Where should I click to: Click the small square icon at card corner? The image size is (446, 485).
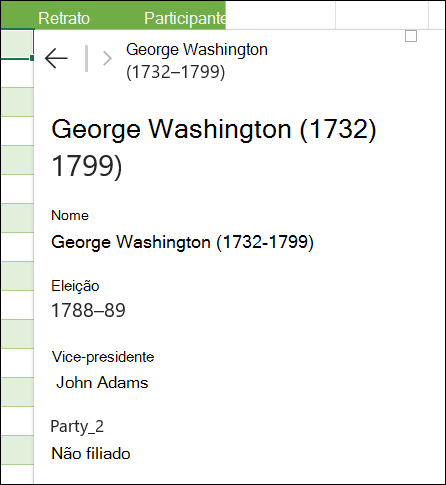pos(411,36)
